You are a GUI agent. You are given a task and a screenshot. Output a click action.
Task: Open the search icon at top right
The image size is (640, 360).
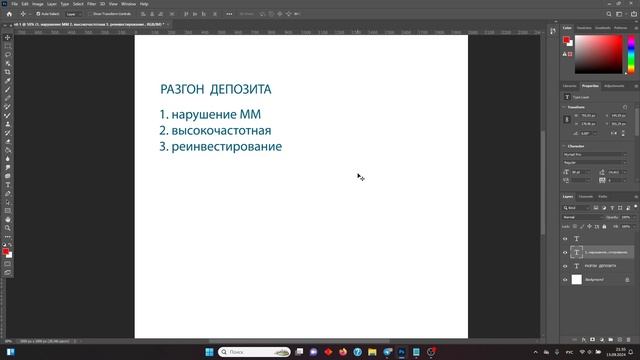[x=609, y=14]
